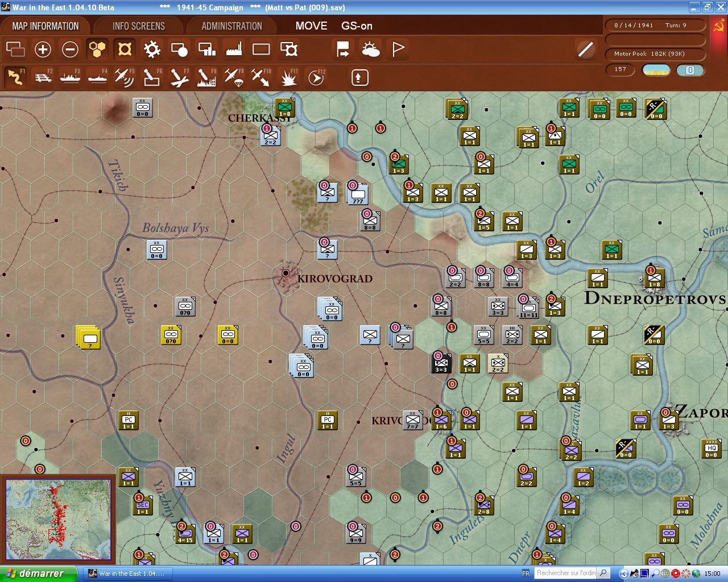The height and width of the screenshot is (582, 728).
Task: Select Rail mode (F2) icon
Action: (43, 77)
